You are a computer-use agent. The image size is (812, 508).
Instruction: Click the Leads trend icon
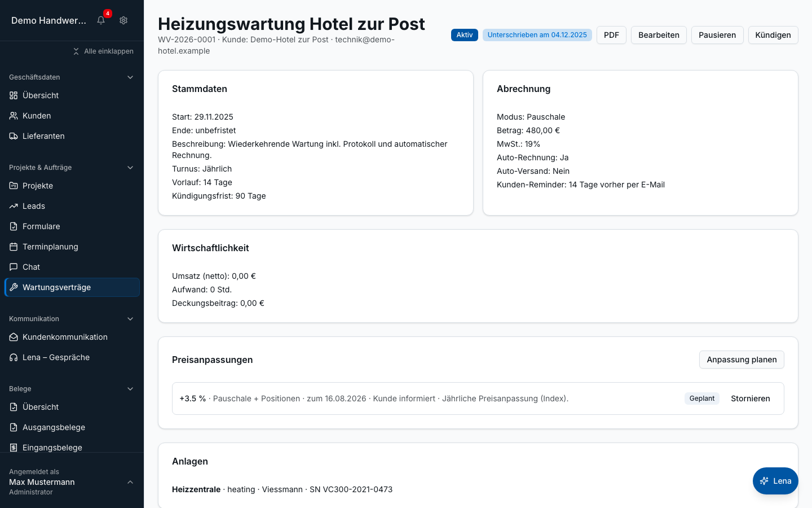click(14, 206)
